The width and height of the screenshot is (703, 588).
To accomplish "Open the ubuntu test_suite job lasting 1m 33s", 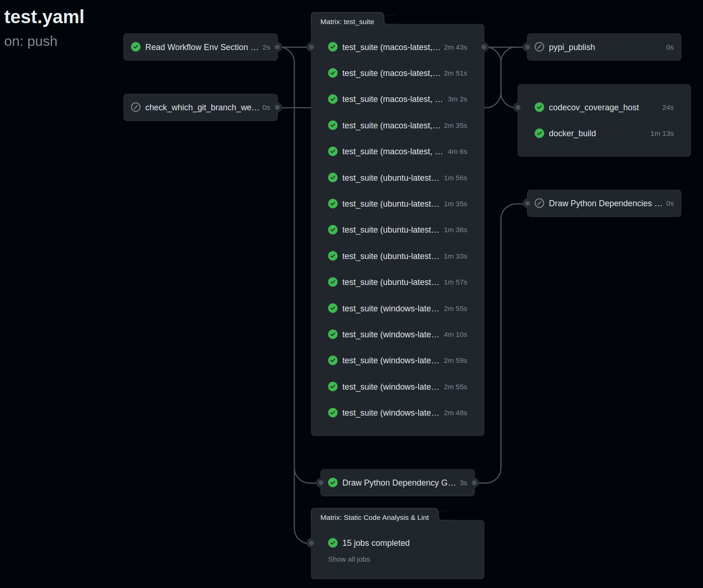I will pyautogui.click(x=390, y=256).
